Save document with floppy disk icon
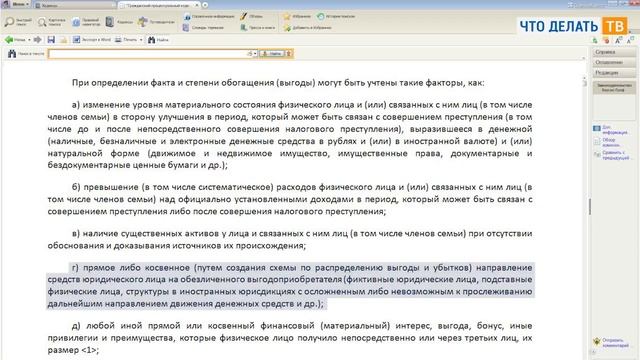This screenshot has width=640, height=360. tap(51, 40)
